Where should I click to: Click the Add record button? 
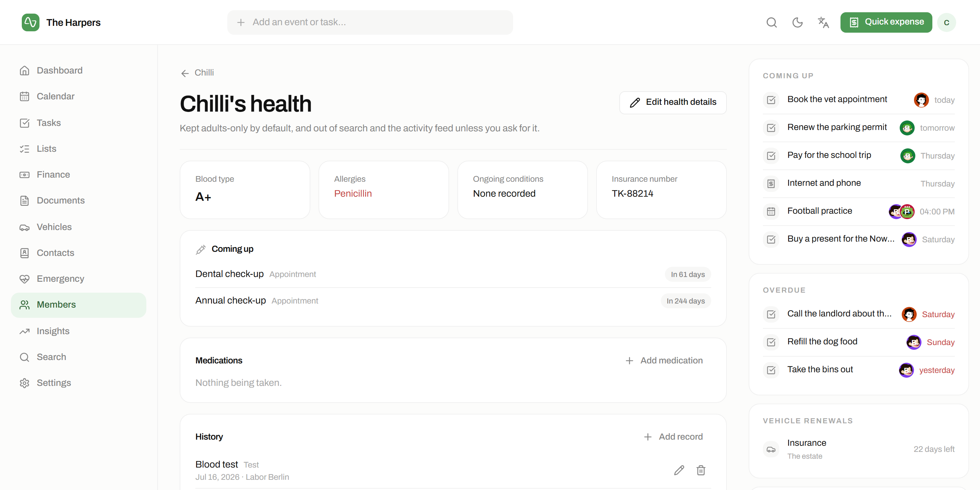coord(673,437)
